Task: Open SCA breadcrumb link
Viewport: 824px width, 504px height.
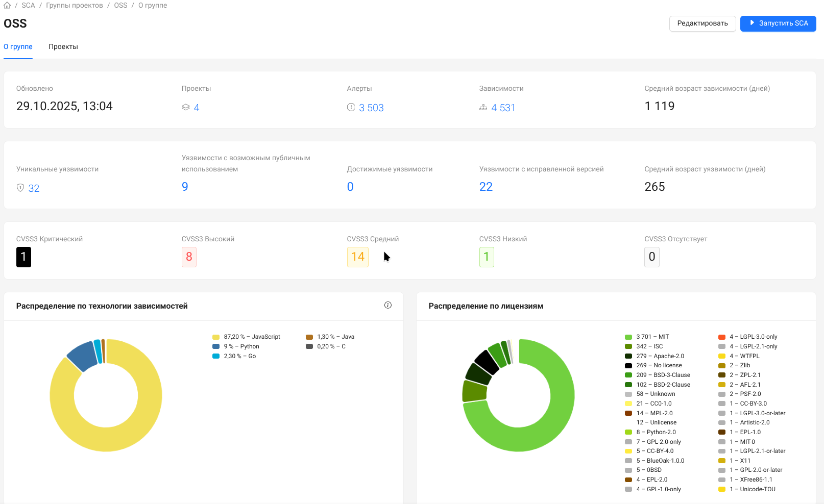Action: (x=28, y=6)
